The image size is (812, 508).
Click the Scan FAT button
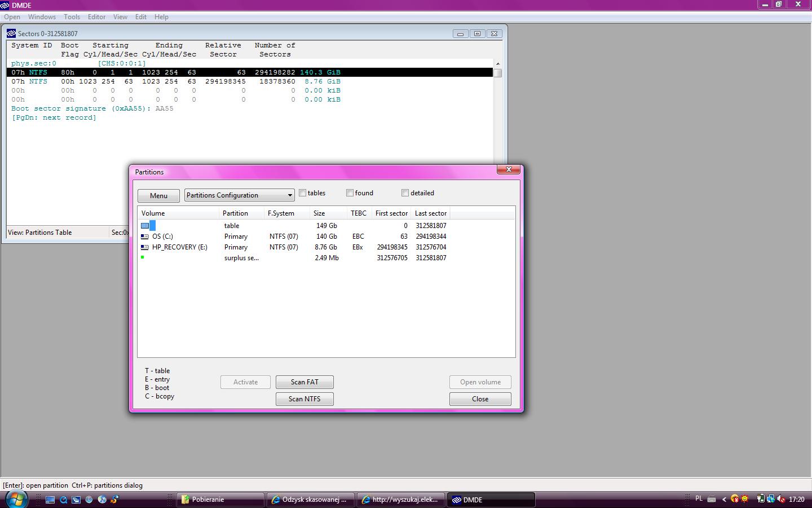click(304, 382)
